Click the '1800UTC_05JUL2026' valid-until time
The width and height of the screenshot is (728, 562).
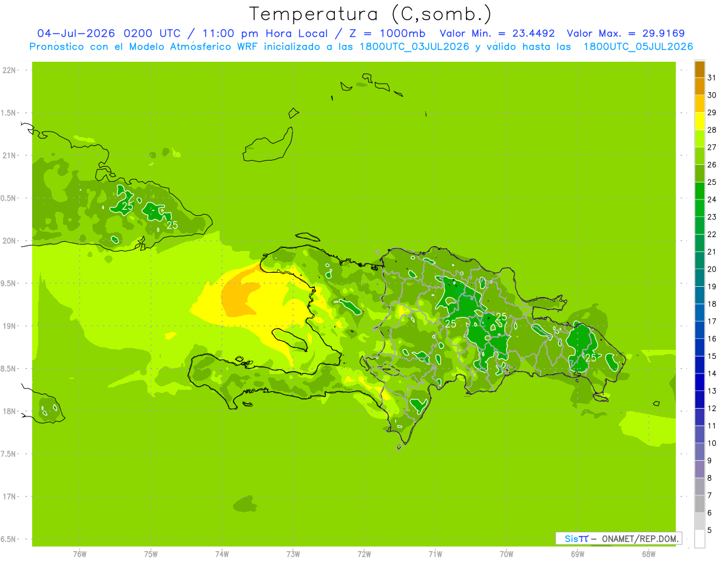[638, 47]
